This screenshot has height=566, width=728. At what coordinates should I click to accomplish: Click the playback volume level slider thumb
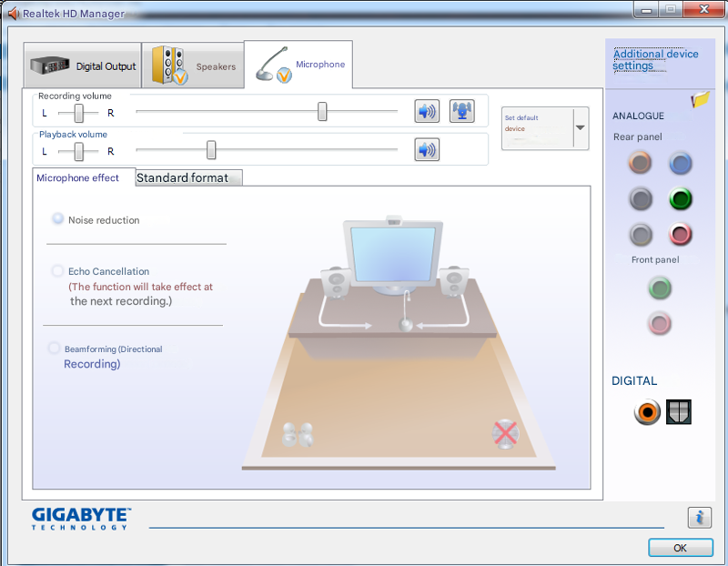point(211,150)
